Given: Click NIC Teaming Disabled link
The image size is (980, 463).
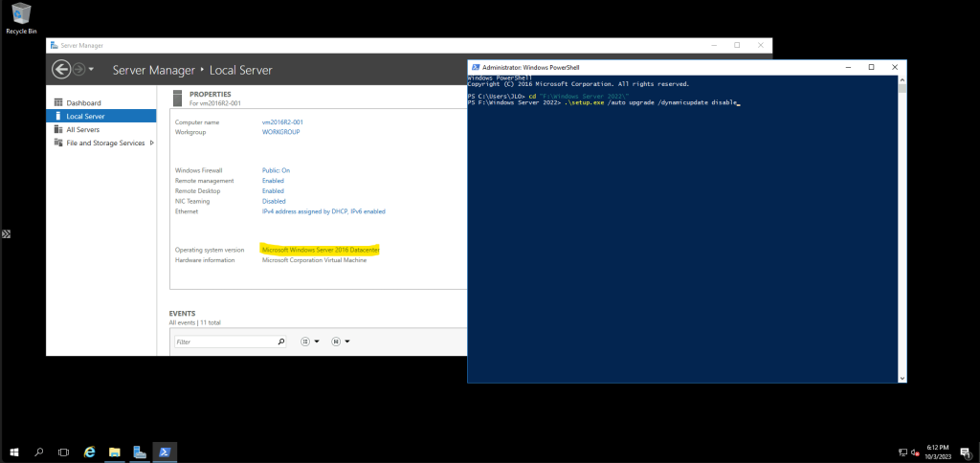Looking at the screenshot, I should 274,201.
